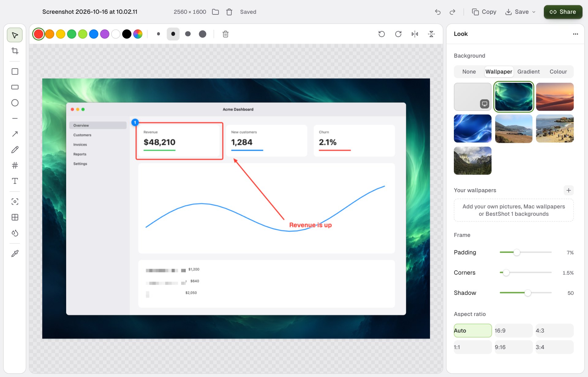Choose the Yosemite valley wallpaper
This screenshot has height=377, width=588.
[473, 161]
